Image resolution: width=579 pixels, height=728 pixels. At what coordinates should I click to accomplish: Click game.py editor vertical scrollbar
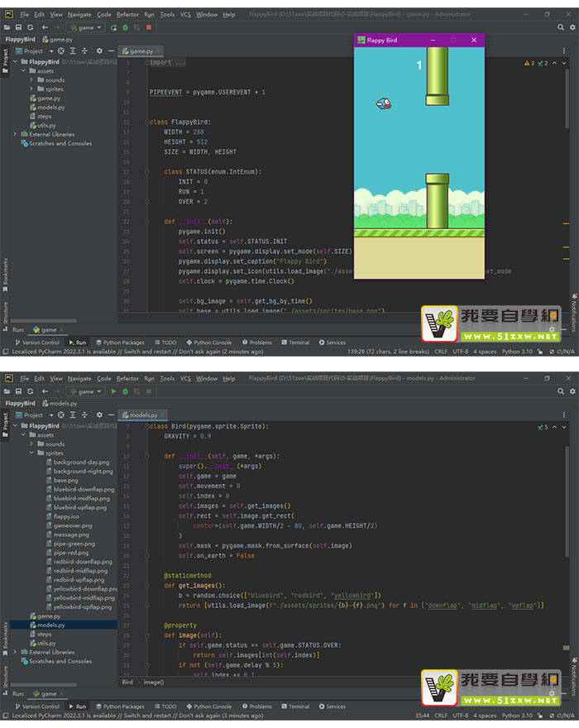[567, 98]
